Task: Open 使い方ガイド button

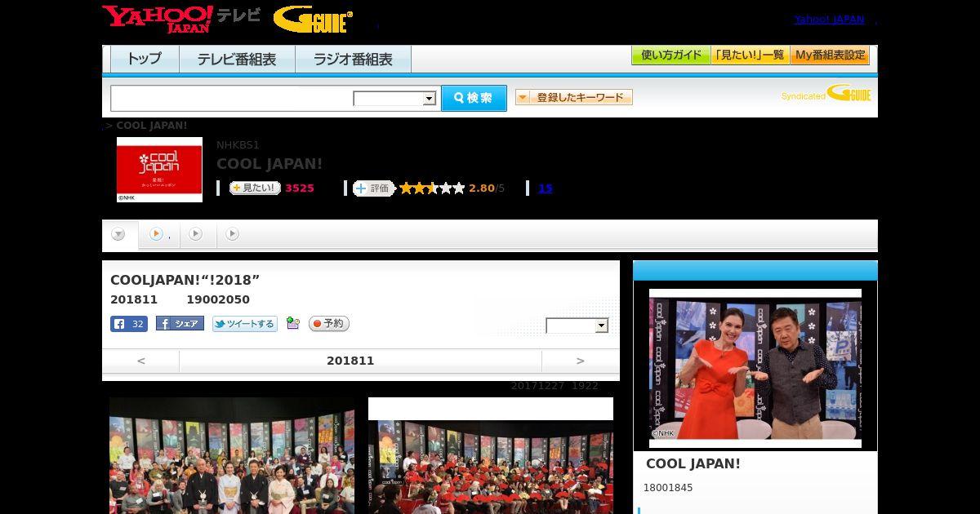Action: click(x=670, y=55)
